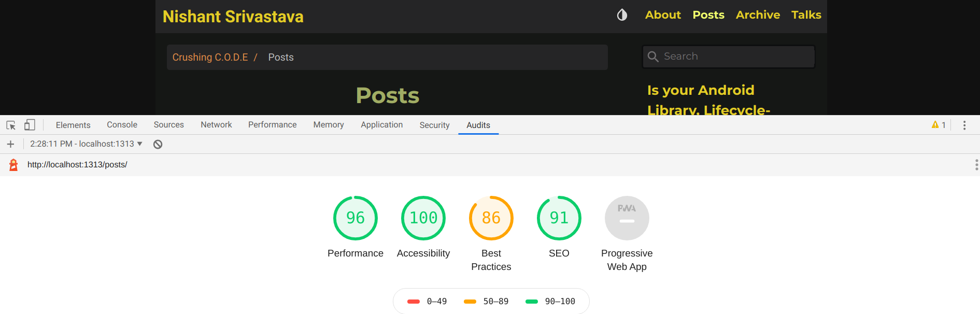
Task: Open the Posts navigation link
Action: pyautogui.click(x=708, y=15)
